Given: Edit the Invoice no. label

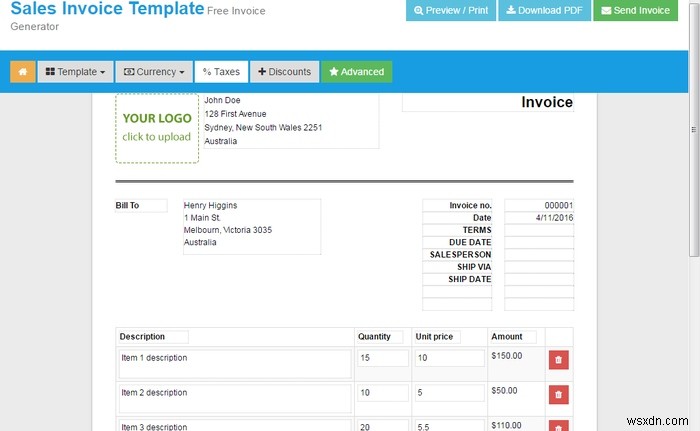Looking at the screenshot, I should pyautogui.click(x=457, y=205).
